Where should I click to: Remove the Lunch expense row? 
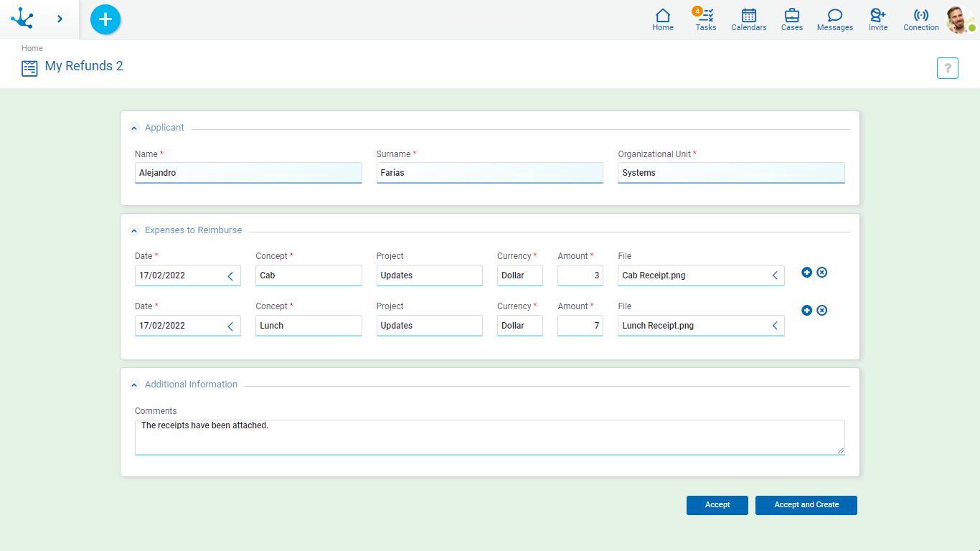(822, 311)
